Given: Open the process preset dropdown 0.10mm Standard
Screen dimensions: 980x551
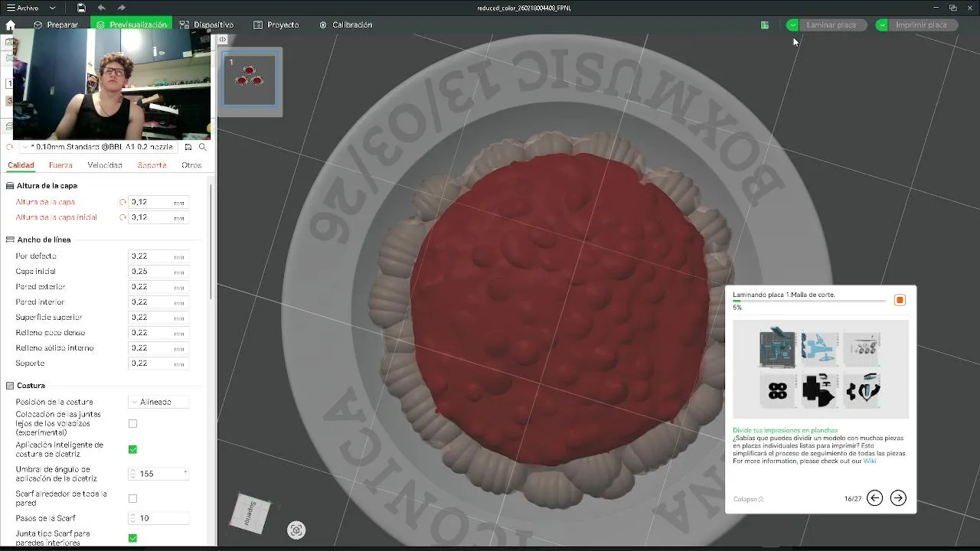Looking at the screenshot, I should [100, 147].
